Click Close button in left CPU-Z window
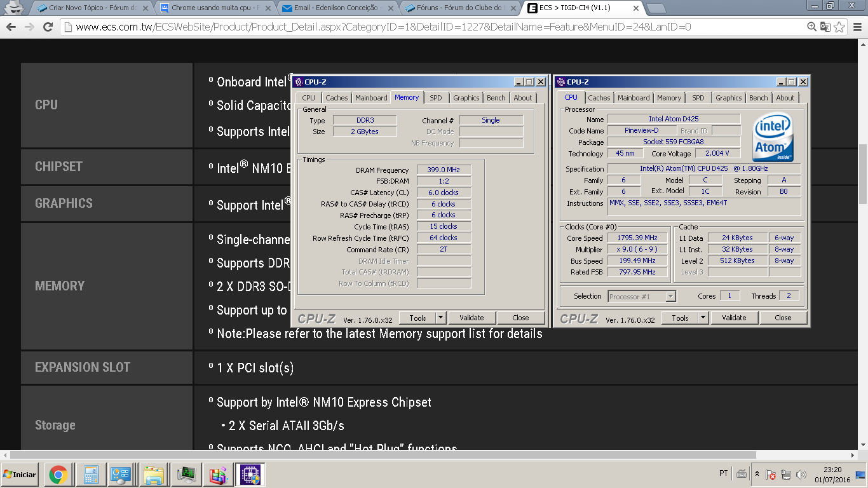The width and height of the screenshot is (868, 488). coord(520,318)
